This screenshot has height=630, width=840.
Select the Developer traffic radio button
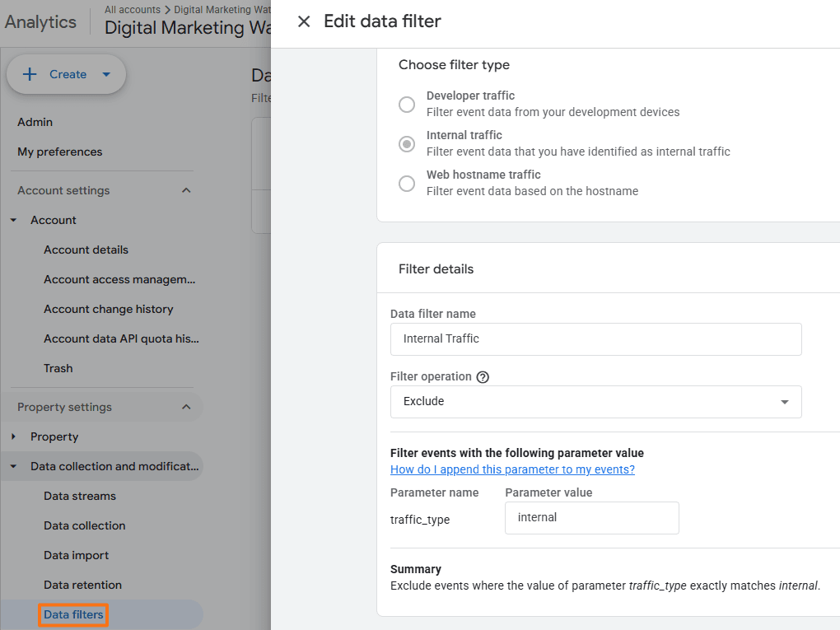pos(407,104)
